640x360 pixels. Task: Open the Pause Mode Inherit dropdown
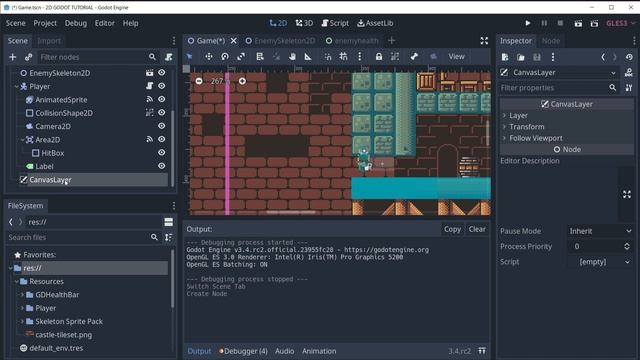[x=600, y=231]
